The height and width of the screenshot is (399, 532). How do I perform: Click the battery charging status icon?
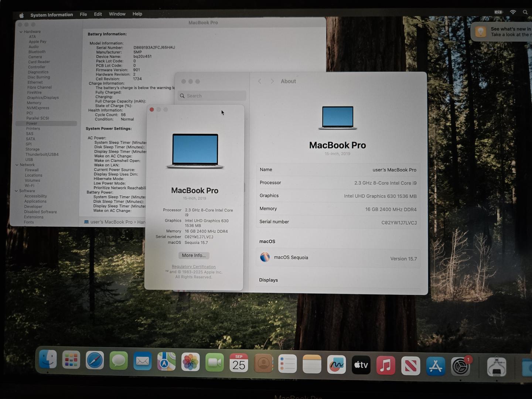tap(498, 12)
